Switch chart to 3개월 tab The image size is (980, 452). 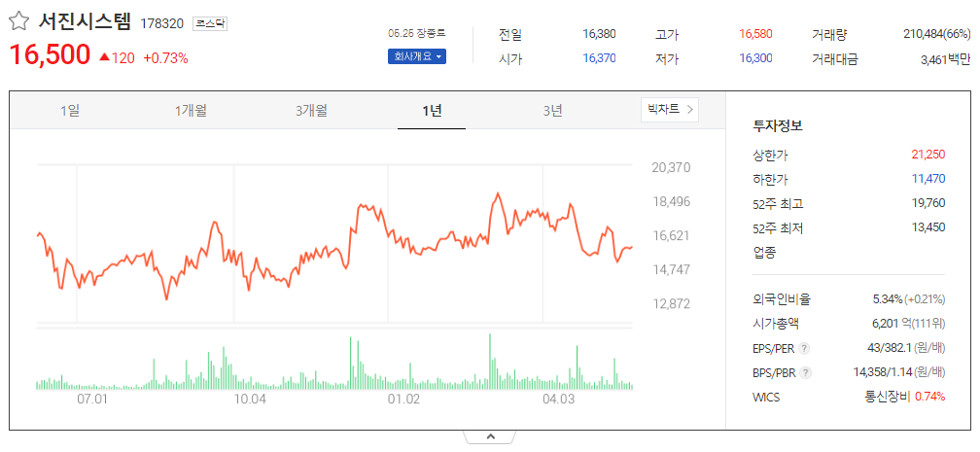311,111
